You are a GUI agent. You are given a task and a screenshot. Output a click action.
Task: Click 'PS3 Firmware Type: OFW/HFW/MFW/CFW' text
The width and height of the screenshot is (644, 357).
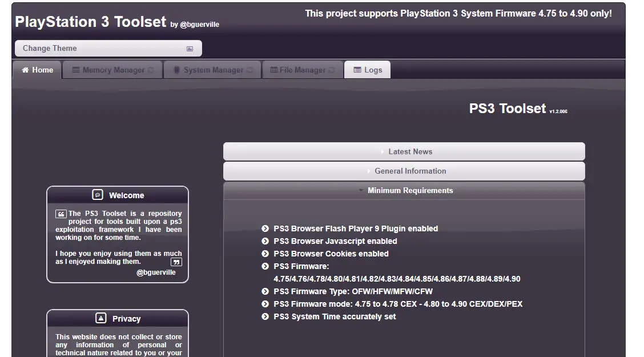coord(353,291)
